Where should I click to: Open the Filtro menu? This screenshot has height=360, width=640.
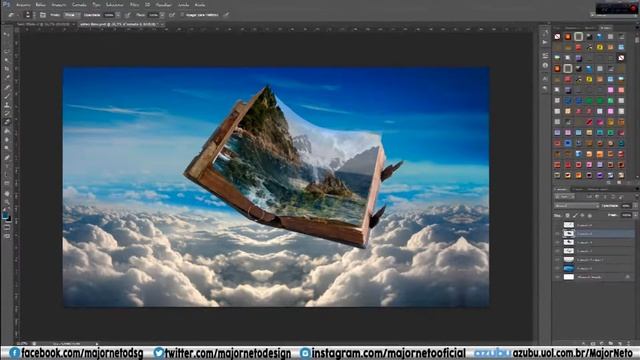tap(134, 5)
